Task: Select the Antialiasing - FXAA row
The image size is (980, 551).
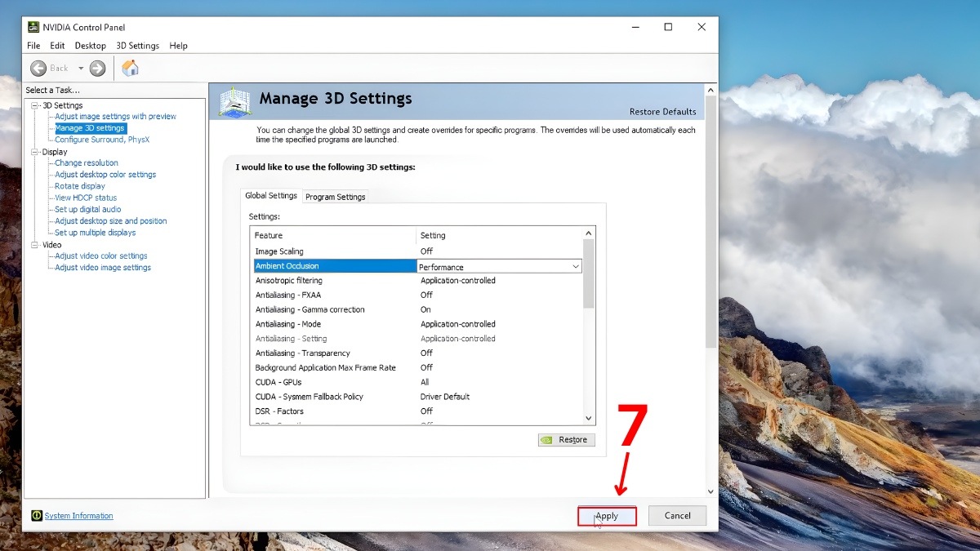Action: tap(416, 295)
